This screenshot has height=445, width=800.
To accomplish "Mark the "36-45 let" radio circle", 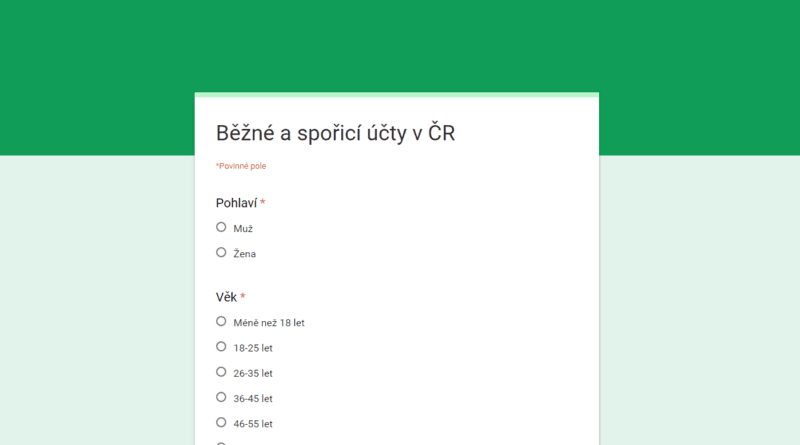I will (x=221, y=397).
